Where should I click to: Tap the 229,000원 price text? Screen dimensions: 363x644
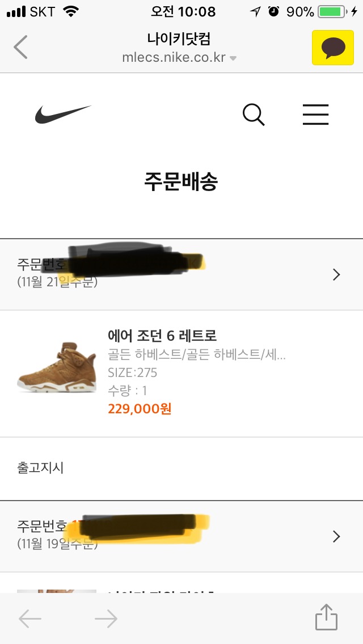click(x=140, y=409)
